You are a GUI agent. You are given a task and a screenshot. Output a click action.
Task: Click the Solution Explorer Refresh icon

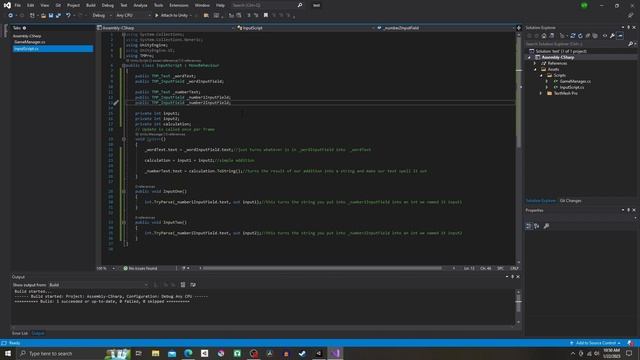click(580, 36)
